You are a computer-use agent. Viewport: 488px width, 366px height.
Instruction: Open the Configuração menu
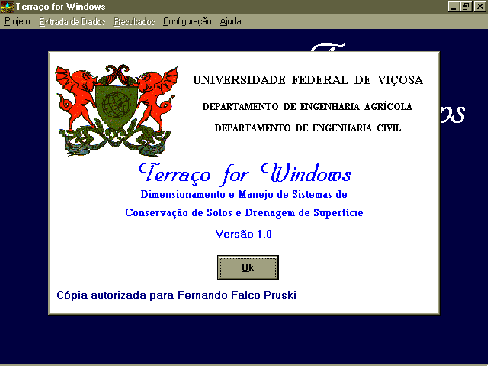tap(187, 22)
